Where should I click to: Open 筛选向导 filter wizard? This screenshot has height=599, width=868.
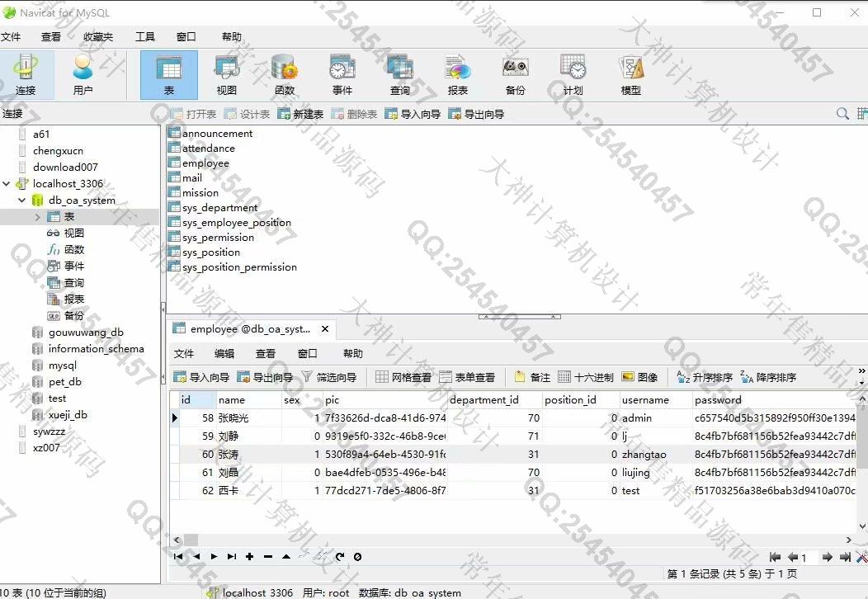tap(329, 377)
